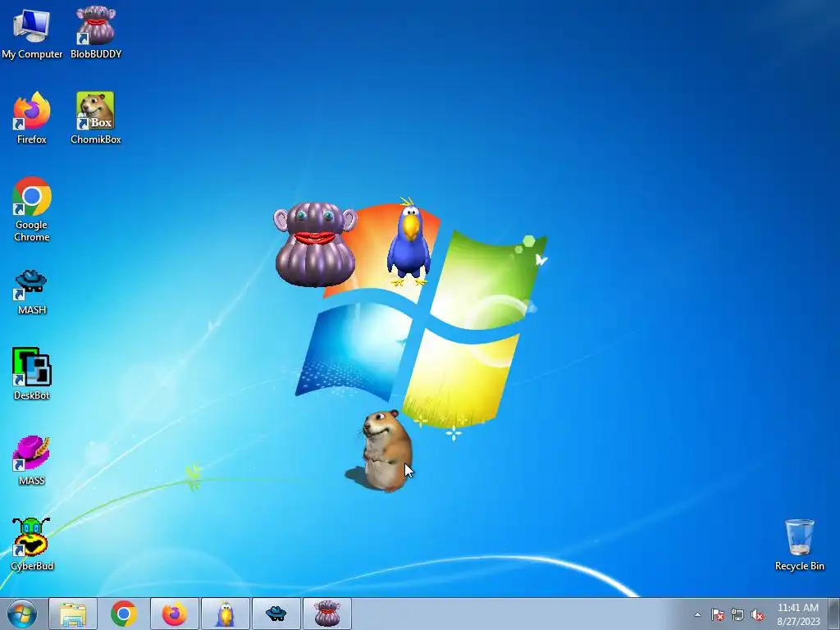Image resolution: width=840 pixels, height=630 pixels.
Task: Click the muted volume tray icon
Action: [757, 614]
